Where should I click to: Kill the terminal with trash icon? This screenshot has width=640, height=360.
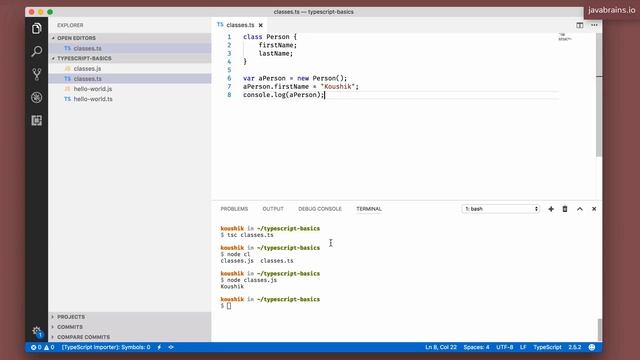pos(565,209)
